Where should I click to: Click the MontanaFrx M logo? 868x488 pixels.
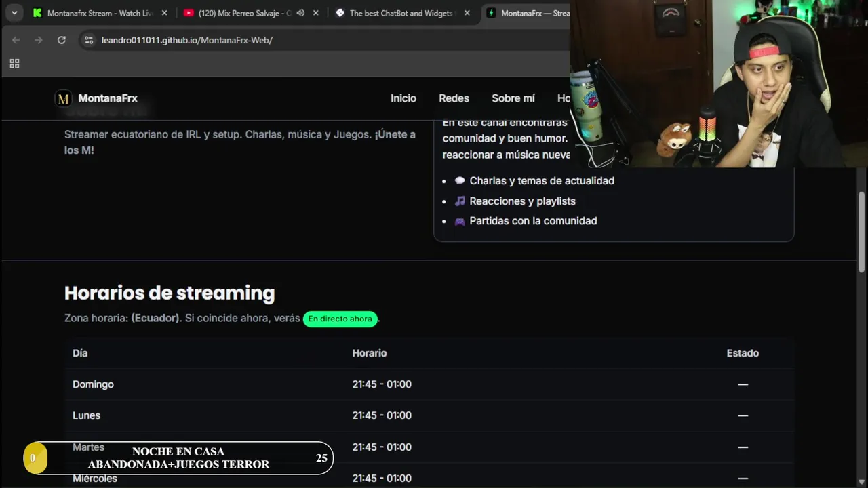coord(63,98)
